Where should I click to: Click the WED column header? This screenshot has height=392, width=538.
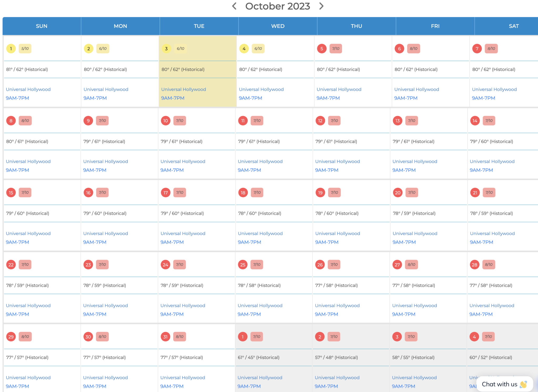[278, 26]
